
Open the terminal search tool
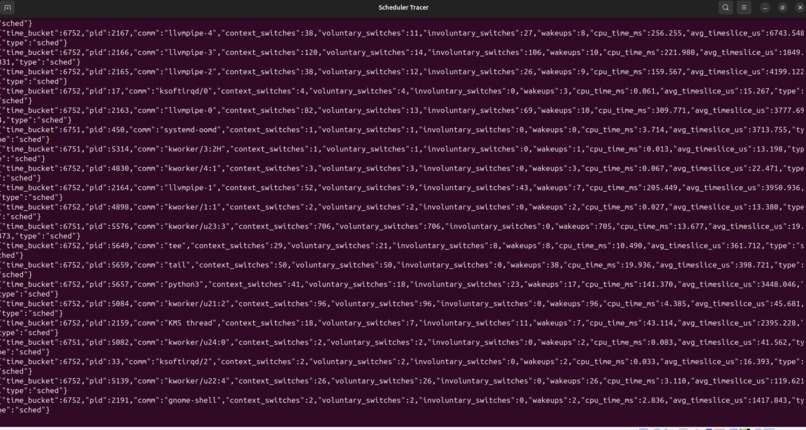point(725,8)
